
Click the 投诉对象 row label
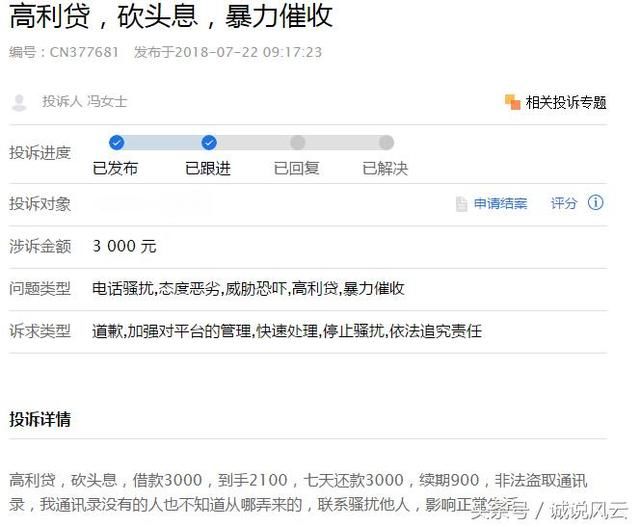(x=40, y=204)
